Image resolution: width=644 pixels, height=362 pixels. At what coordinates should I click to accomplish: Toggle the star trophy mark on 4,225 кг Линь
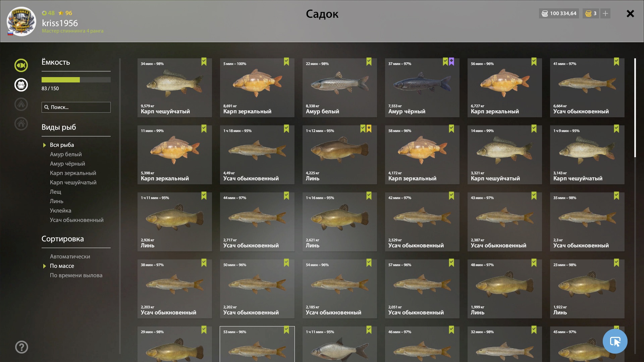[x=369, y=129]
